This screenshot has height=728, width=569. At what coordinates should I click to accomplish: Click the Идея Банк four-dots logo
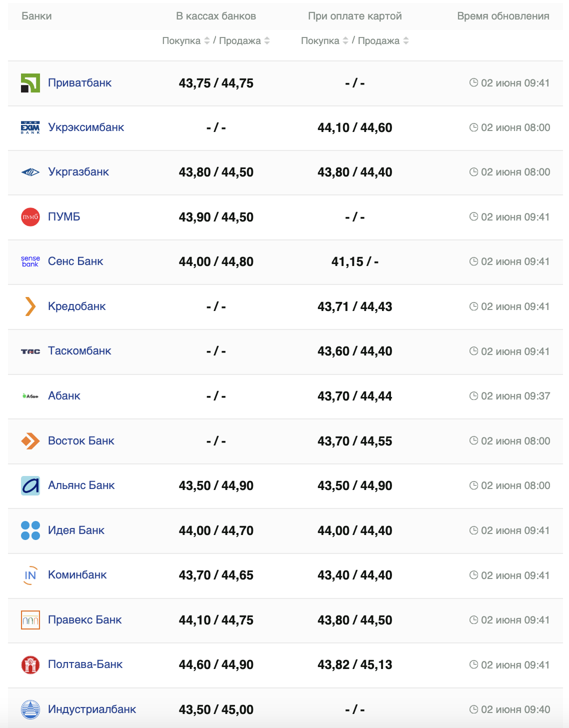pyautogui.click(x=30, y=530)
